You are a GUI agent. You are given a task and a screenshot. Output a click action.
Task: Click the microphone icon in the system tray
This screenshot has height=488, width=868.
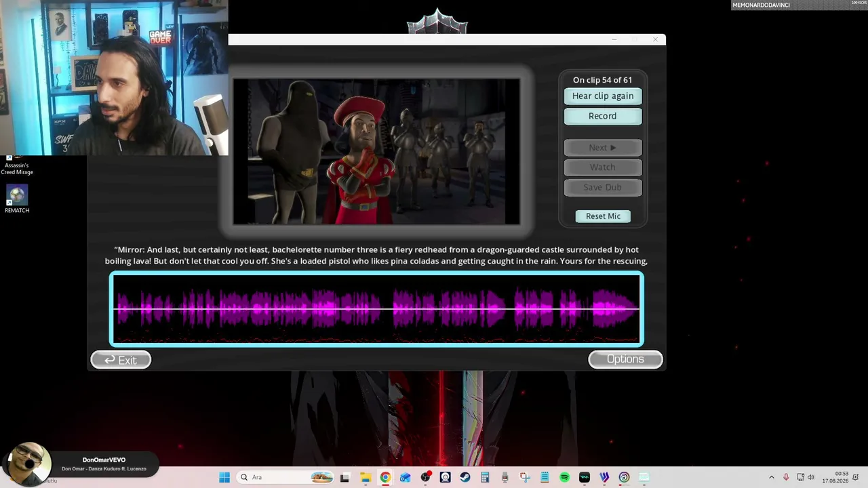point(786,477)
